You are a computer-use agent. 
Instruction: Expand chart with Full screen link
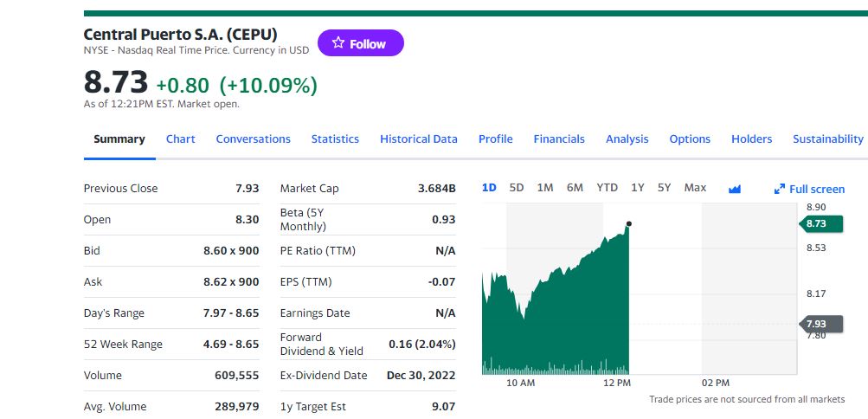point(809,190)
